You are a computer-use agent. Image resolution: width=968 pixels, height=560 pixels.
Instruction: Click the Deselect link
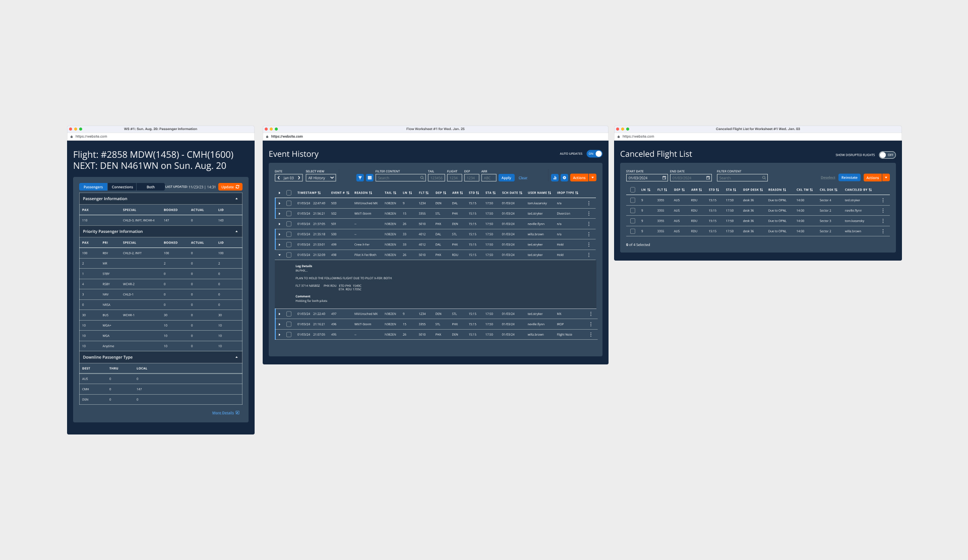click(x=828, y=177)
